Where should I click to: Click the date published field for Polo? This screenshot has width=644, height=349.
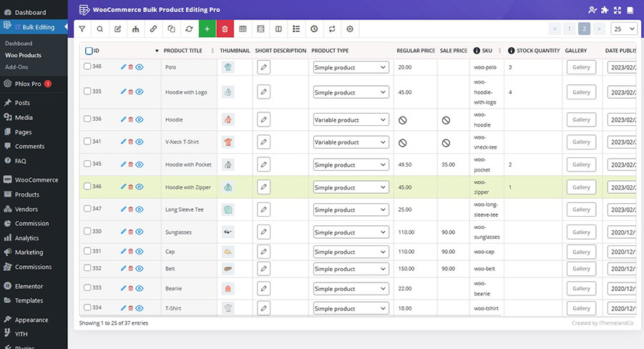622,67
